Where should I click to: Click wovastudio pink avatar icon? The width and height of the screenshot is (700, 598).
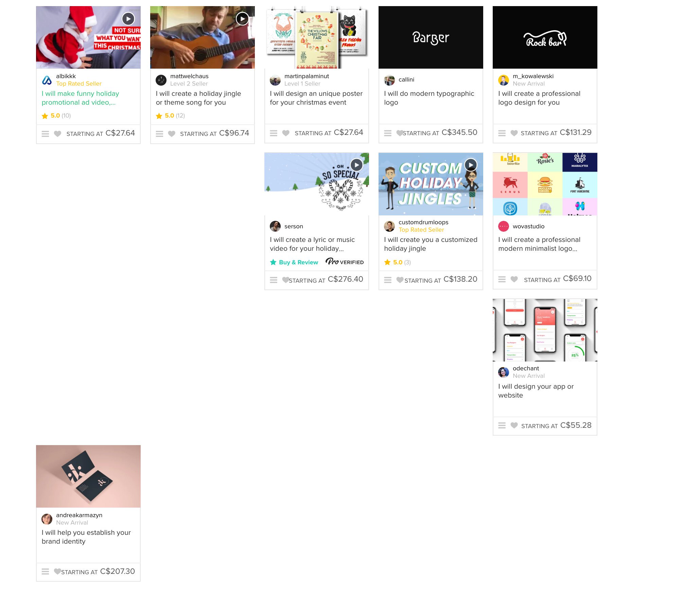click(504, 226)
